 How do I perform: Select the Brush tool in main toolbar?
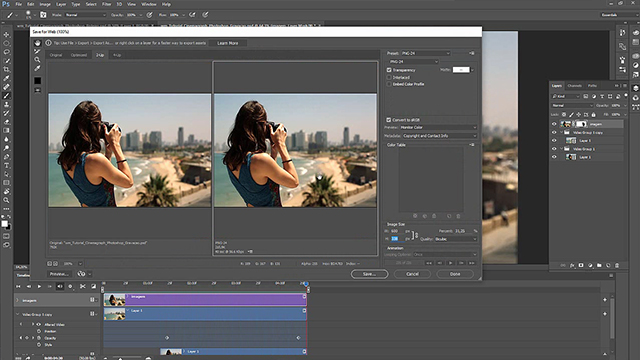point(6,96)
